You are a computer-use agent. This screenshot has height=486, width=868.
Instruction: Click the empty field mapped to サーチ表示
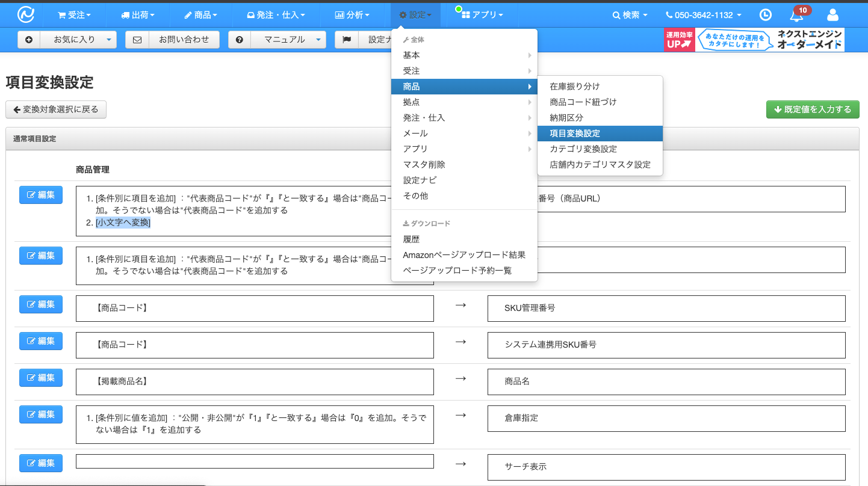(254, 461)
